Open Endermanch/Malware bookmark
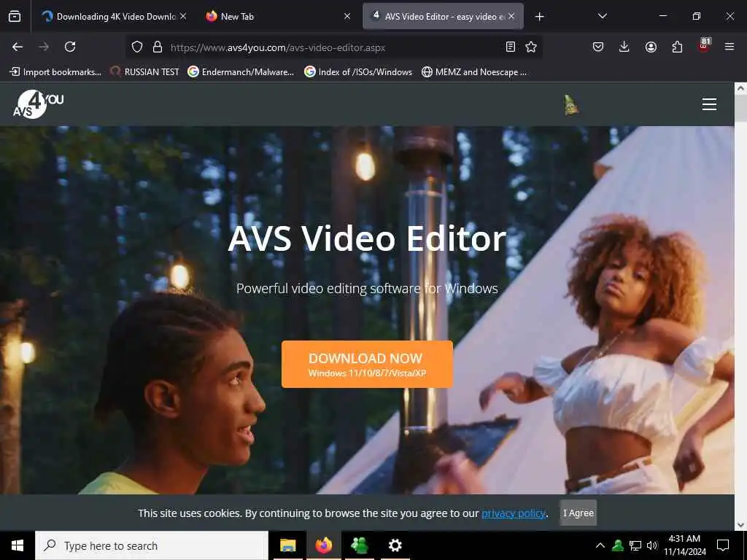Screen dimensions: 747x560 coord(241,72)
